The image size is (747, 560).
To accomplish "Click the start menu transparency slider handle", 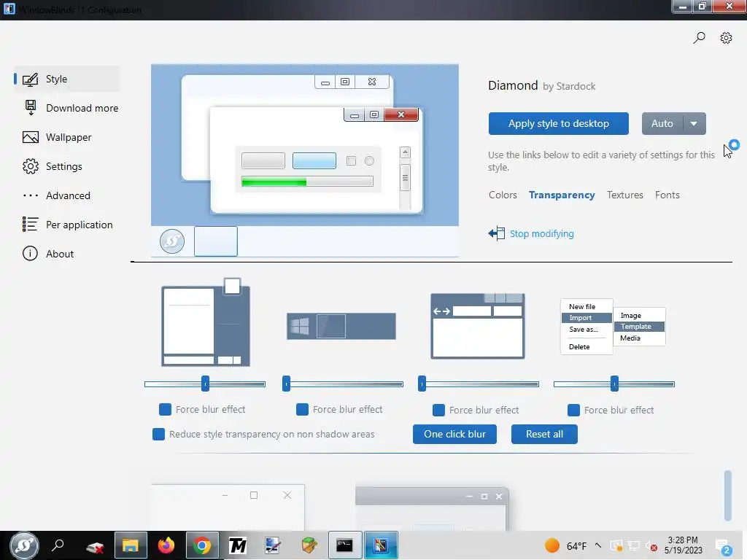I will coord(205,384).
